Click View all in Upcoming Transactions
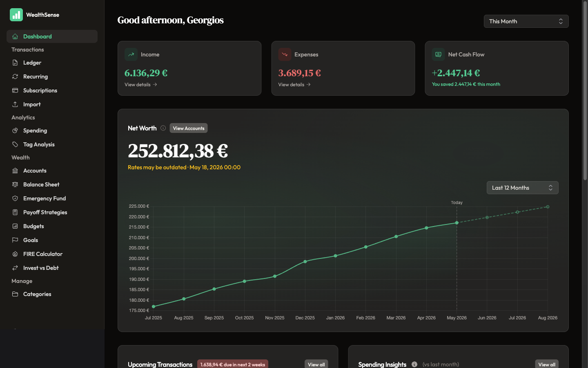 (x=316, y=364)
